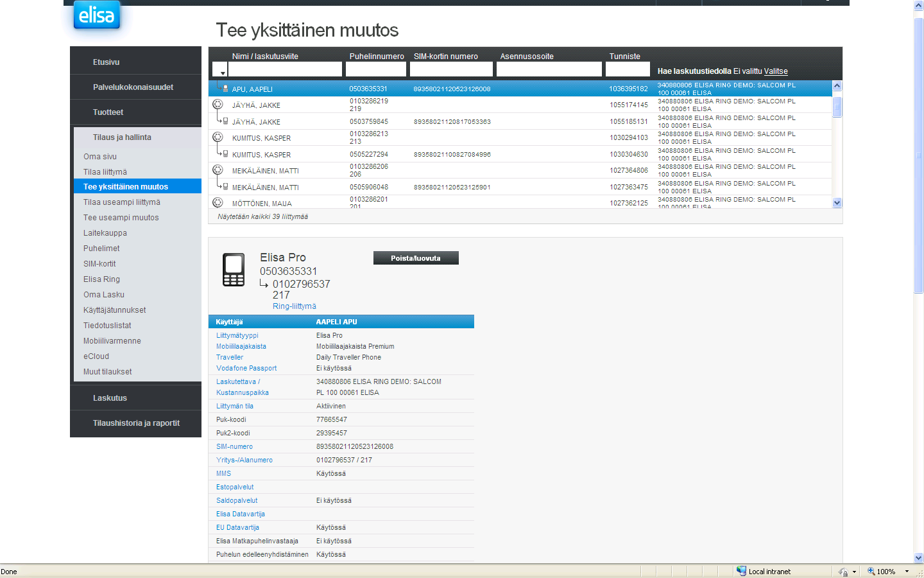Viewport: 924px width, 578px height.
Task: Click the mobile phone icon beside Elisa Pro
Action: pyautogui.click(x=234, y=270)
